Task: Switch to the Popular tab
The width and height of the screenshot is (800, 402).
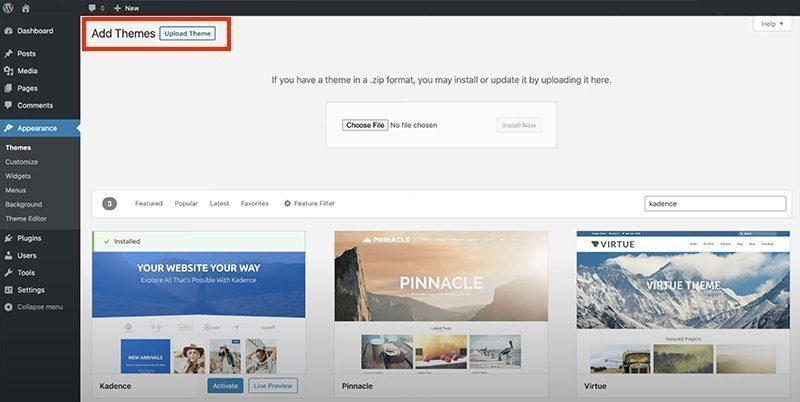Action: [186, 204]
